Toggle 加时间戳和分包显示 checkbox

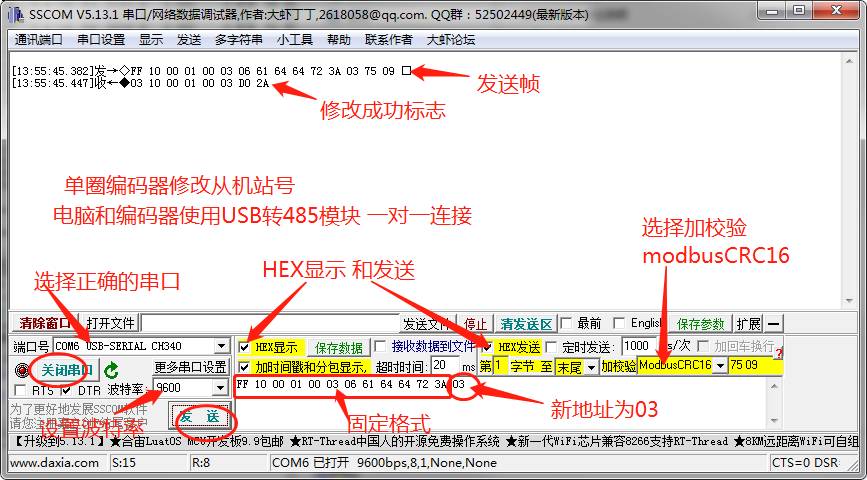click(244, 367)
